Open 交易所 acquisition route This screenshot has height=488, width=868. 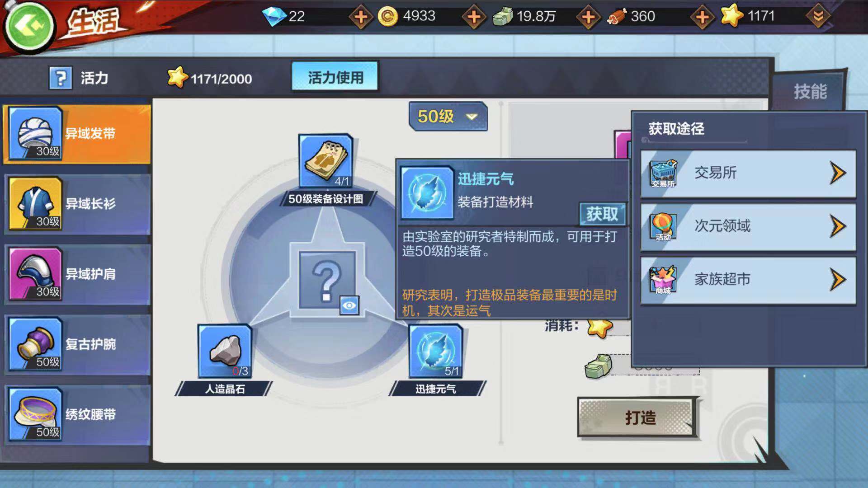[x=748, y=174]
